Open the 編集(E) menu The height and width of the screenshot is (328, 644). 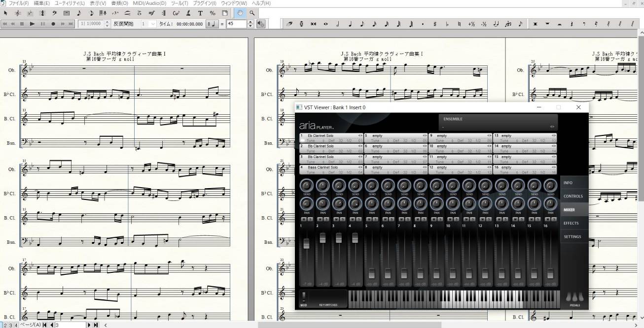(41, 3)
